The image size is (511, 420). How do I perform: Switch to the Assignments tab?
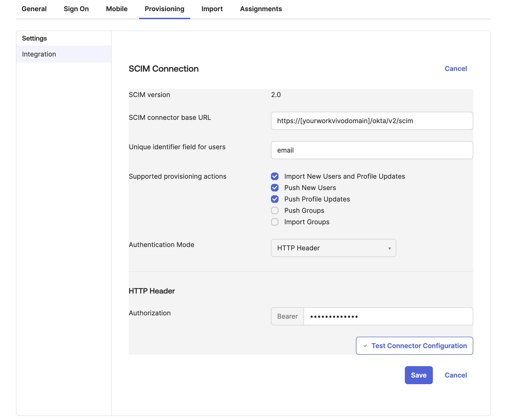click(261, 9)
